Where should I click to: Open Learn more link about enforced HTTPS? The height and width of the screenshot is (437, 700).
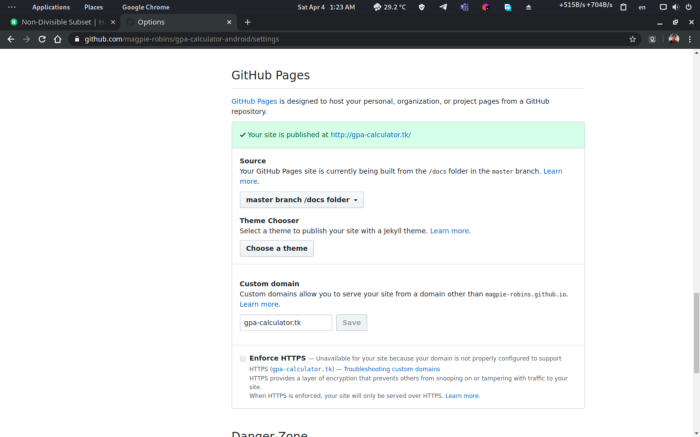pos(462,395)
